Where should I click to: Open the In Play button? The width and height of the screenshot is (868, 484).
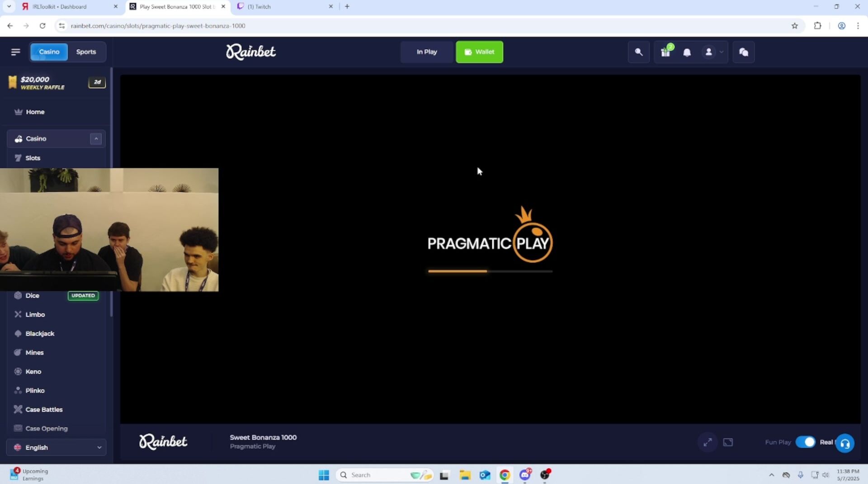tap(427, 52)
